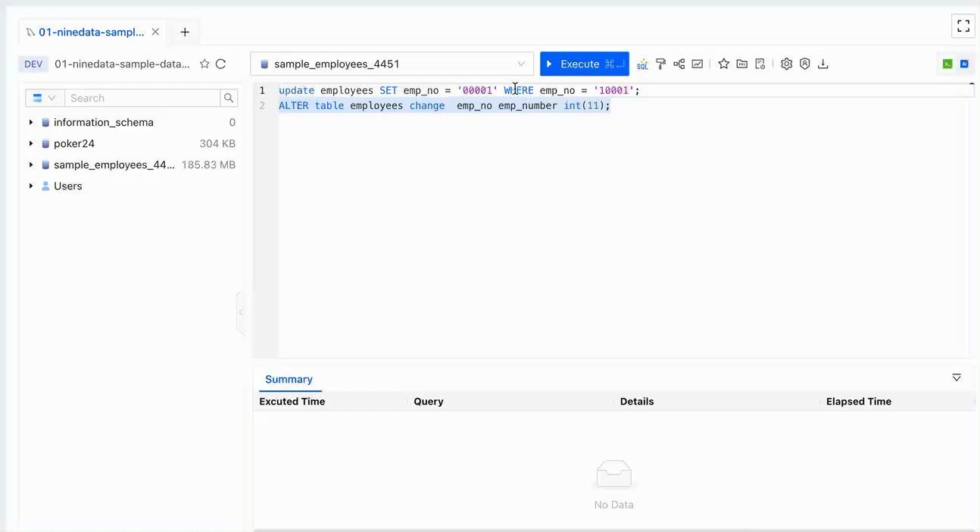The width and height of the screenshot is (980, 532).
Task: Open the settings gear icon
Action: click(x=787, y=64)
